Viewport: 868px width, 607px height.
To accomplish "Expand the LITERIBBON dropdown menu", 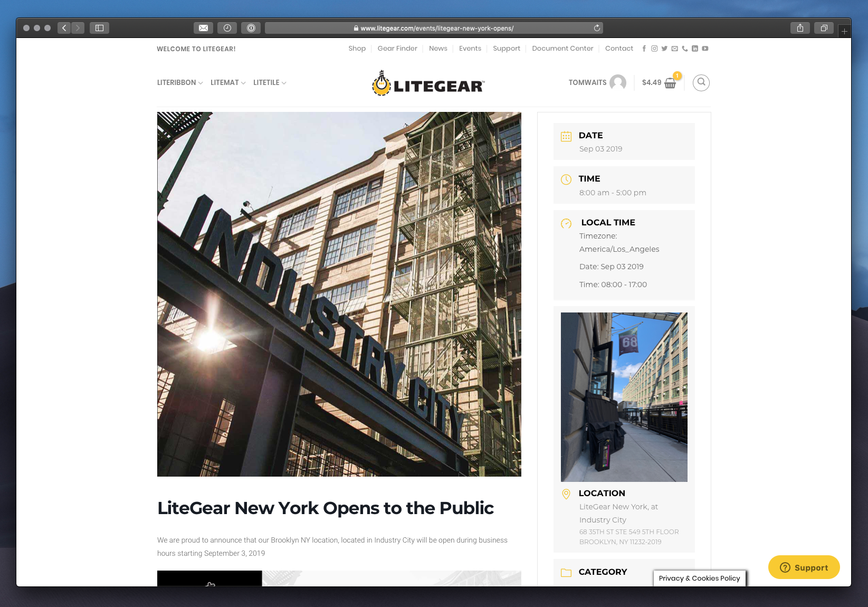I will (x=180, y=82).
